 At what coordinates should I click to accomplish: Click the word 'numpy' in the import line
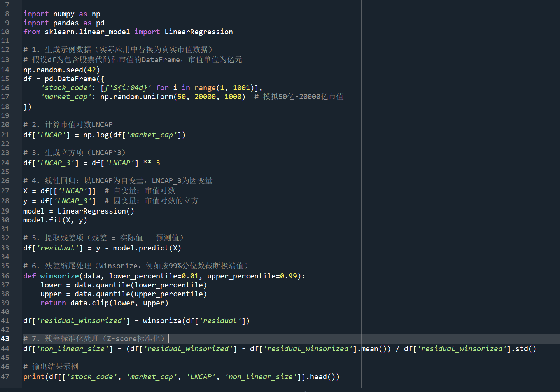coord(64,14)
